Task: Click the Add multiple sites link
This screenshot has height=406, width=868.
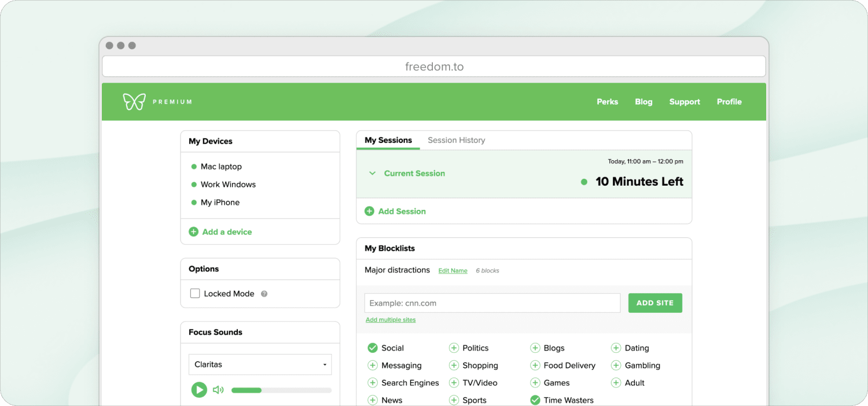Action: [x=391, y=320]
